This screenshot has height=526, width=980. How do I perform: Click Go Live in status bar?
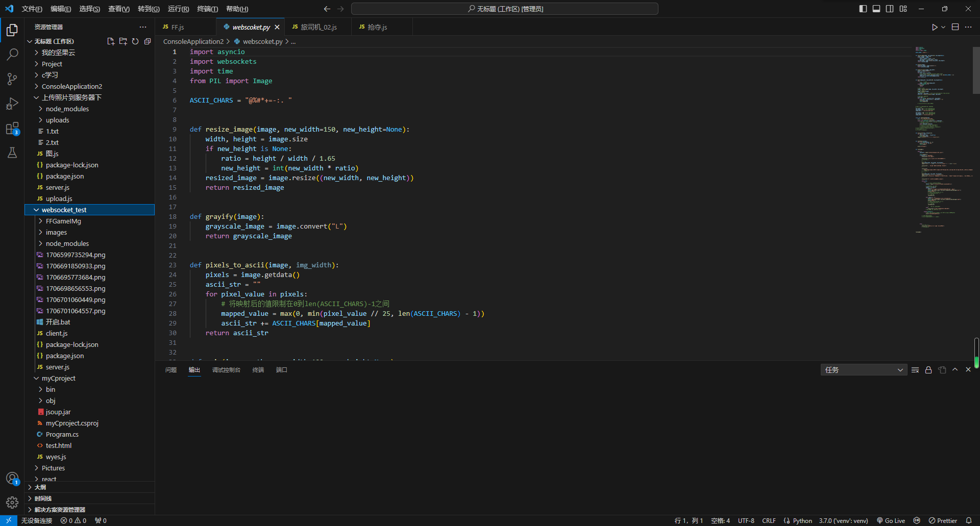pos(891,520)
